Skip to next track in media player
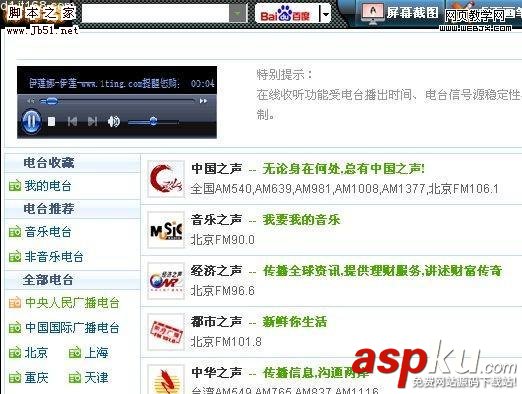Screen dimensions: 522x394 92,121
